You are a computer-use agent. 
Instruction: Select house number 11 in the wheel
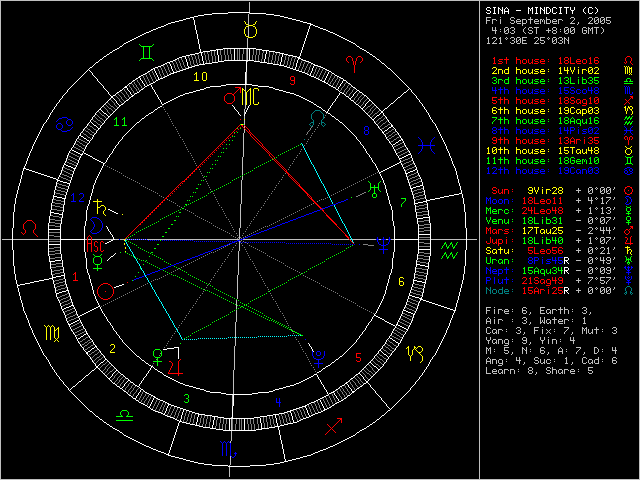tap(121, 122)
